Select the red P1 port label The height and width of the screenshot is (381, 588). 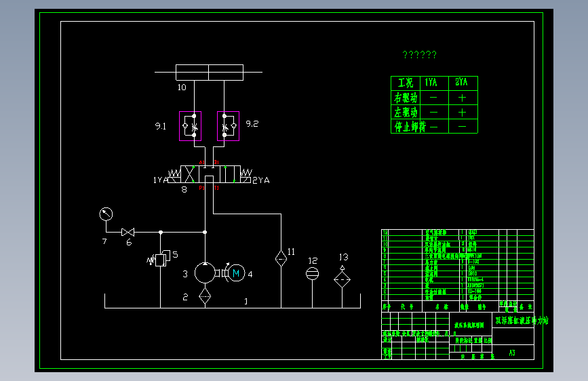coord(201,188)
